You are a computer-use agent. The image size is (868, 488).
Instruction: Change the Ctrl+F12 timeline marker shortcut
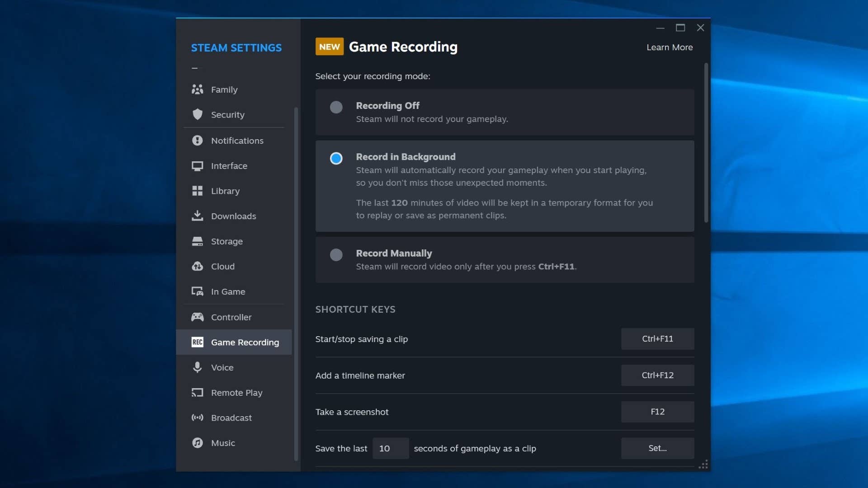tap(657, 375)
